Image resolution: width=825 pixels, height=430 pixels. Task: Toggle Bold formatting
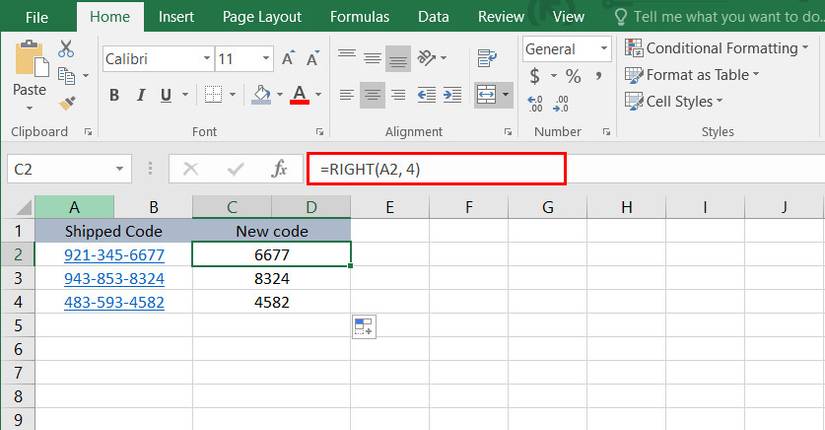[x=114, y=95]
